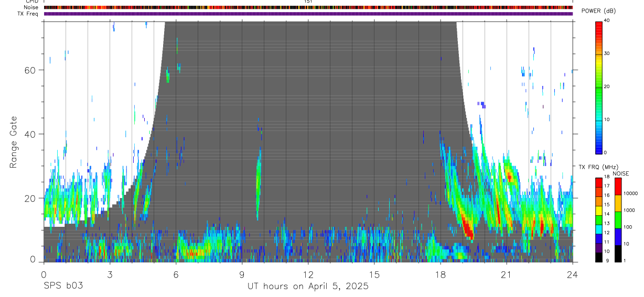644x297 pixels.
Task: Select the red top of the power colorbar
Action: pyautogui.click(x=599, y=28)
